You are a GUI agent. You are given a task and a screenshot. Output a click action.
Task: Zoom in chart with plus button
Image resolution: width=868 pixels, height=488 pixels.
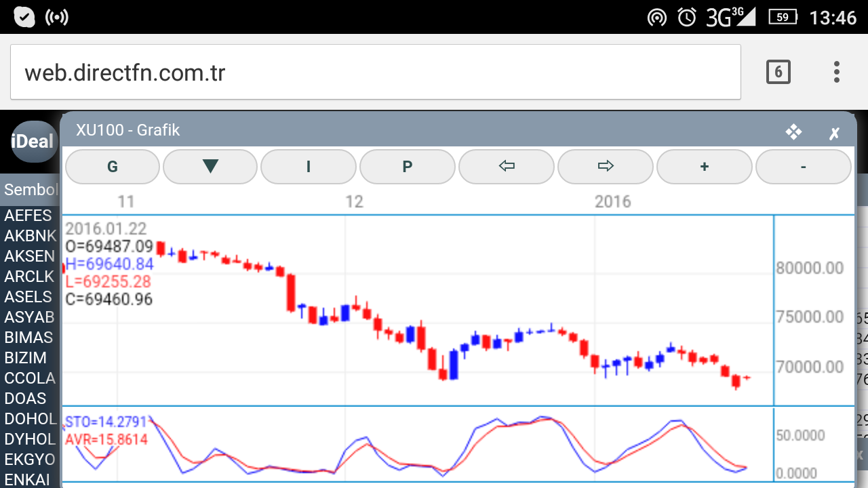[704, 167]
